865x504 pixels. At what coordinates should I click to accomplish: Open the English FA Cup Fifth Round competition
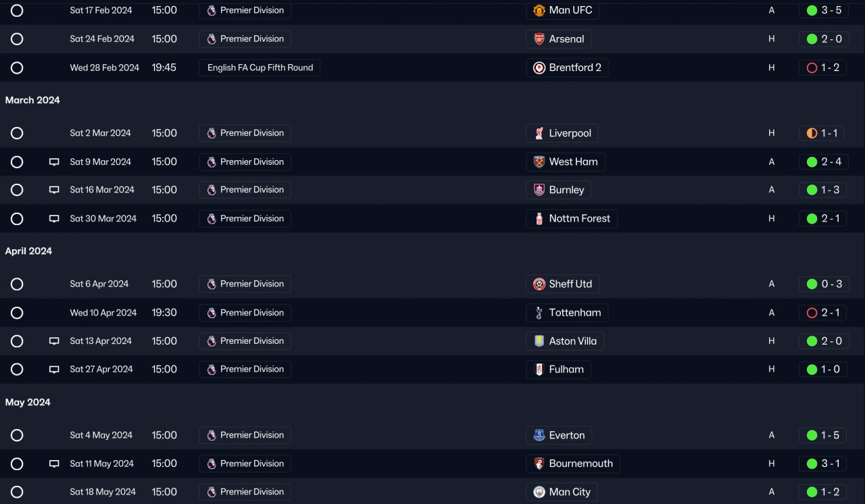coord(259,68)
